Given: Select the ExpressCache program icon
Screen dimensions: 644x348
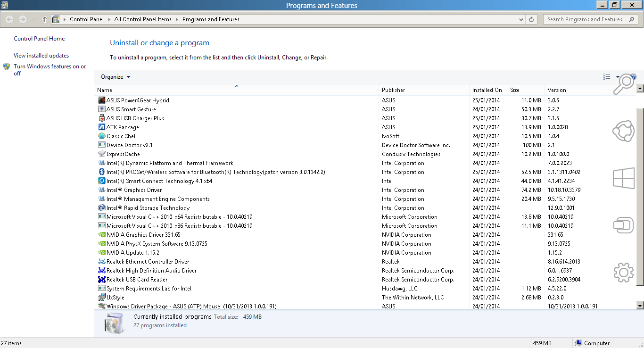Looking at the screenshot, I should point(101,154).
